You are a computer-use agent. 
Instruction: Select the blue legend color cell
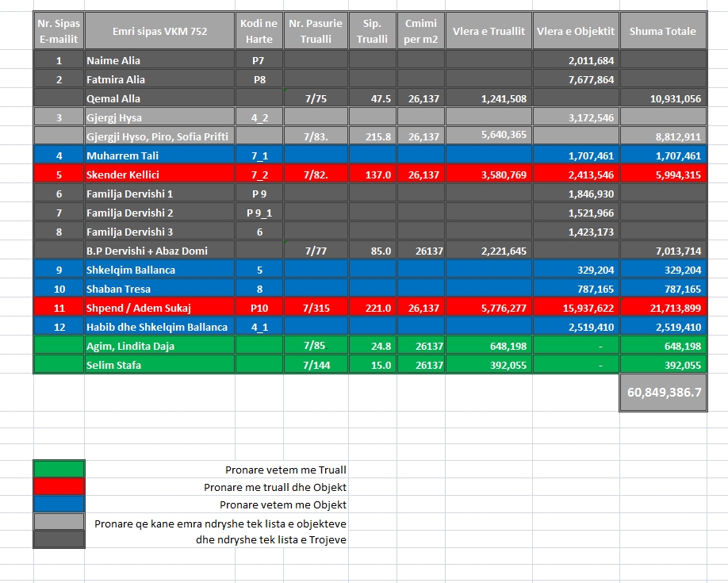click(x=59, y=504)
